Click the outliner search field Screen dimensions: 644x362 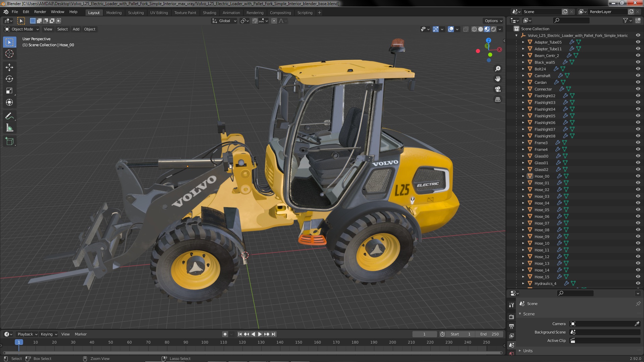(571, 20)
